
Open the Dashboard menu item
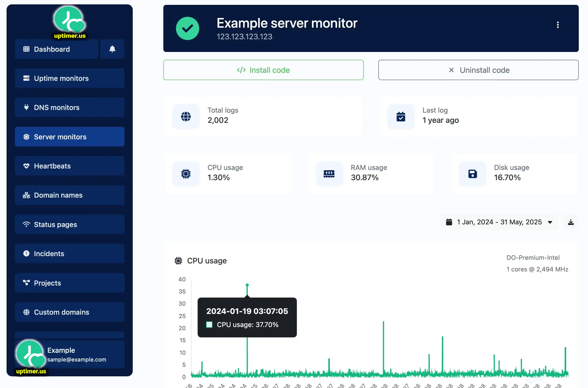coord(57,49)
